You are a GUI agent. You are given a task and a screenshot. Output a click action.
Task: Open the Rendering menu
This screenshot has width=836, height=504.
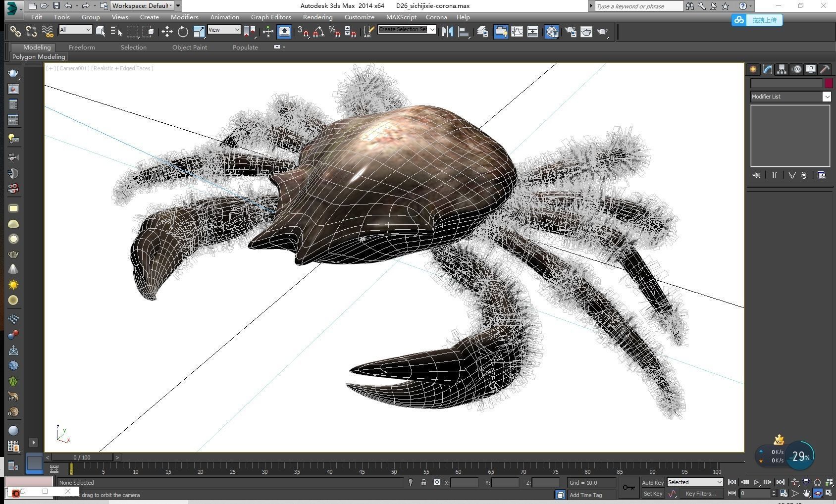[317, 17]
